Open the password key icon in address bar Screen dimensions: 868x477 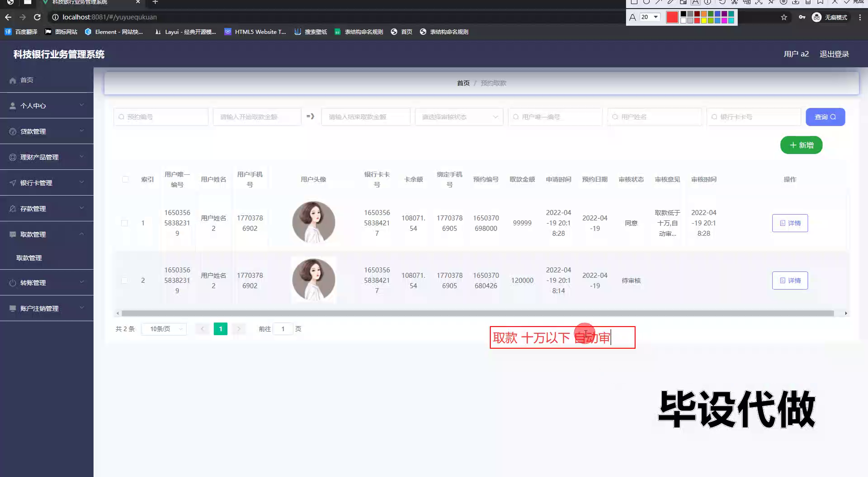coord(802,17)
